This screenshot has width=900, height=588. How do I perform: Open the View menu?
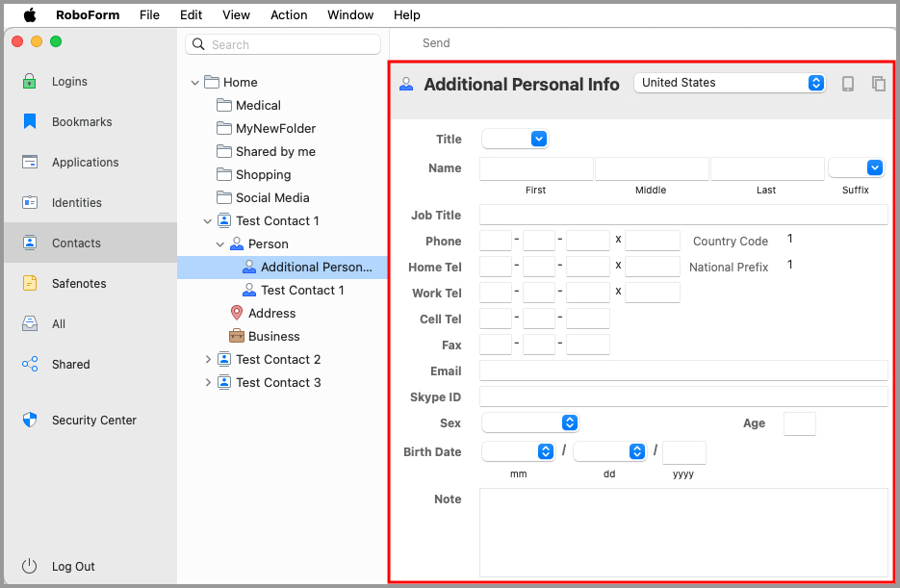[236, 14]
